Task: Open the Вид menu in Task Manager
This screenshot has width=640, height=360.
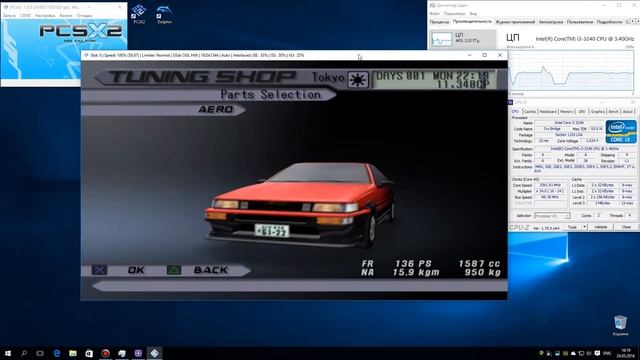Action: (473, 13)
